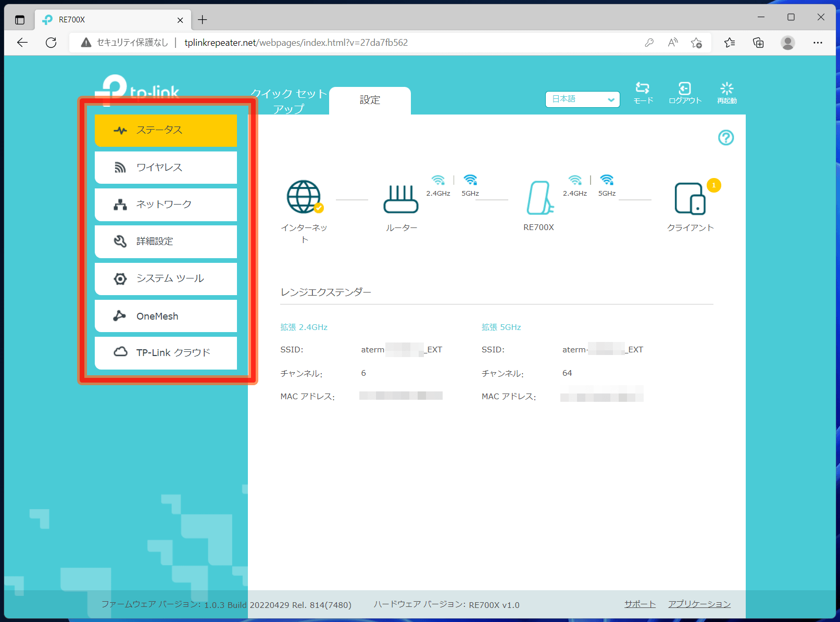840x622 pixels.
Task: Click the RE700X 2.4GHz Wi-Fi icon
Action: (575, 180)
